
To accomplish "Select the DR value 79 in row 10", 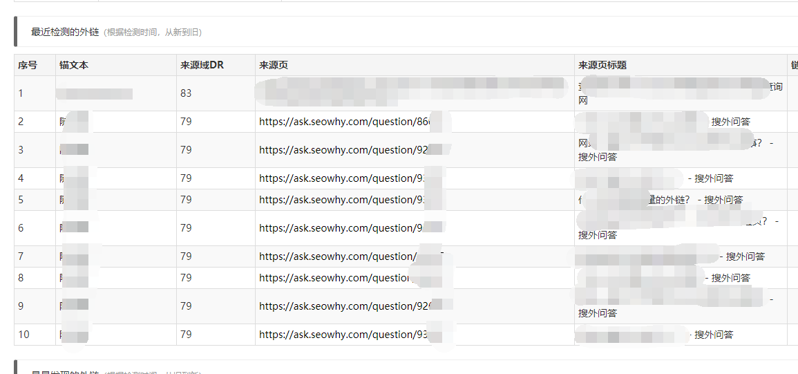I will point(186,335).
